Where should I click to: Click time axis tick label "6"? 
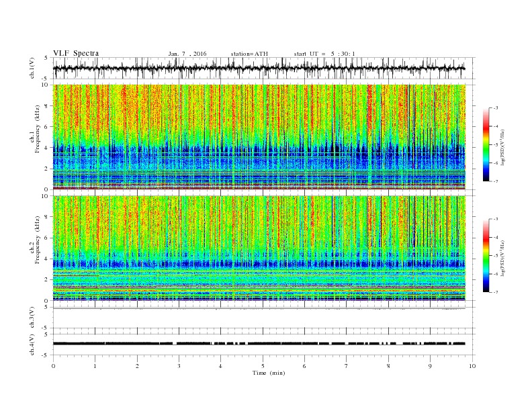click(304, 366)
